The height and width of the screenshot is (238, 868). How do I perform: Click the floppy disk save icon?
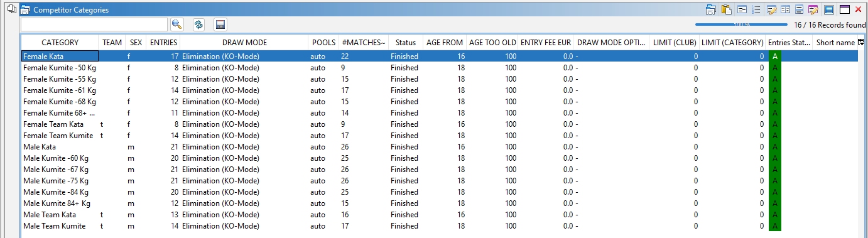coord(220,24)
